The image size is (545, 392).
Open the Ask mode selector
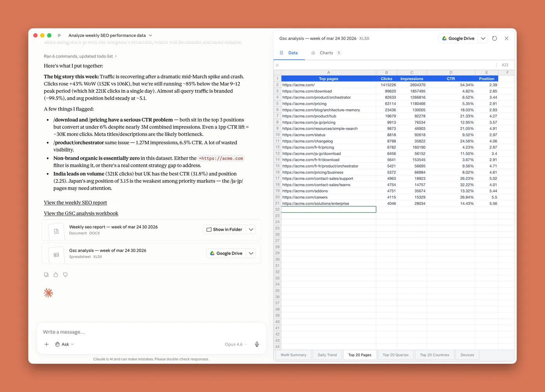pos(64,344)
